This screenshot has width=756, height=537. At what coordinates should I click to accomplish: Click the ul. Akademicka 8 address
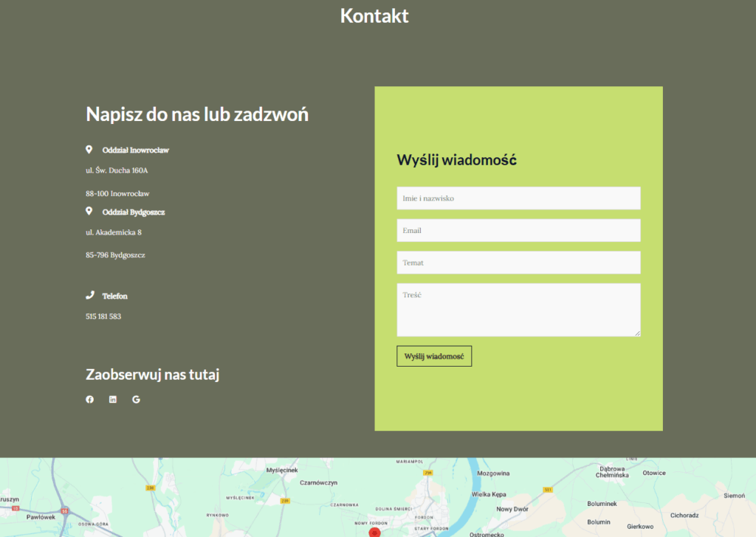click(114, 232)
